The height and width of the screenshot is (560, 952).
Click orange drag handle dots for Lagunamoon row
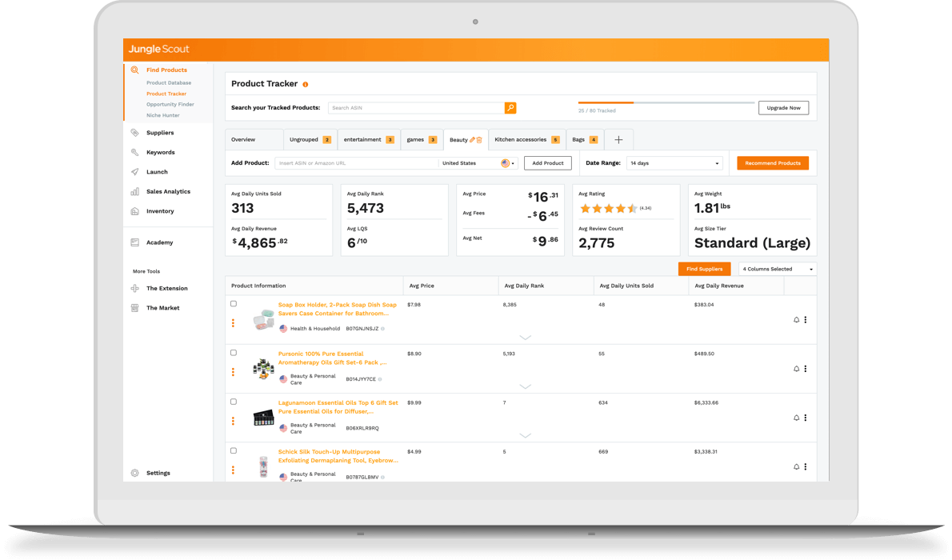click(233, 421)
